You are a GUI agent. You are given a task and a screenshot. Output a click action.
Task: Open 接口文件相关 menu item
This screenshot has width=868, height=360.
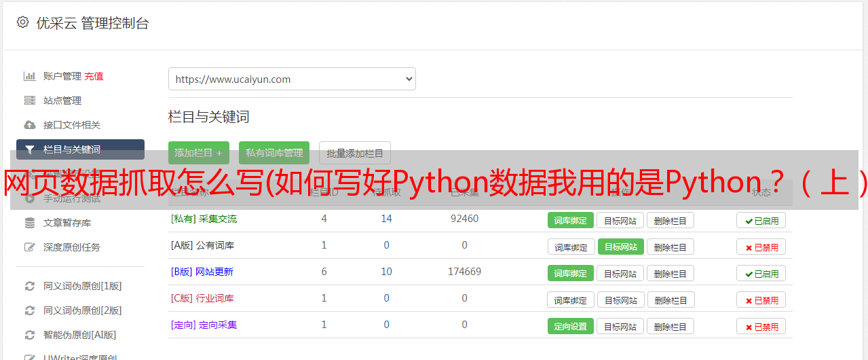pos(72,125)
